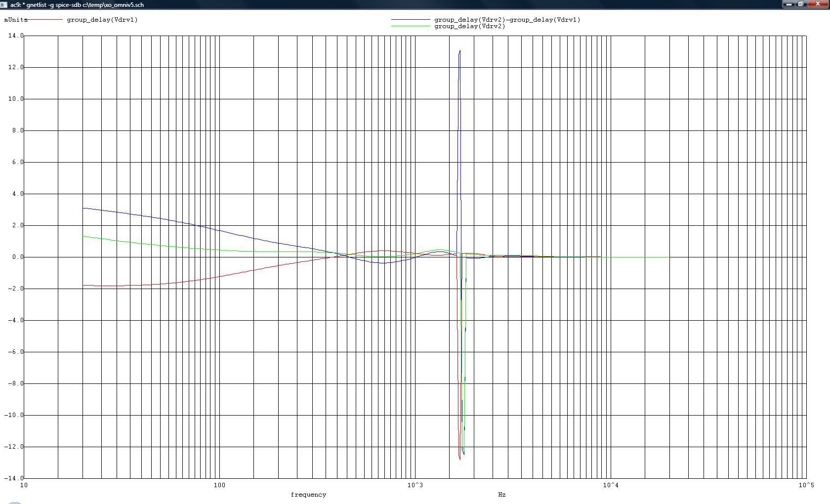Click the 'mUnits' y-axis unit label
The image size is (830, 504).
[x=15, y=20]
